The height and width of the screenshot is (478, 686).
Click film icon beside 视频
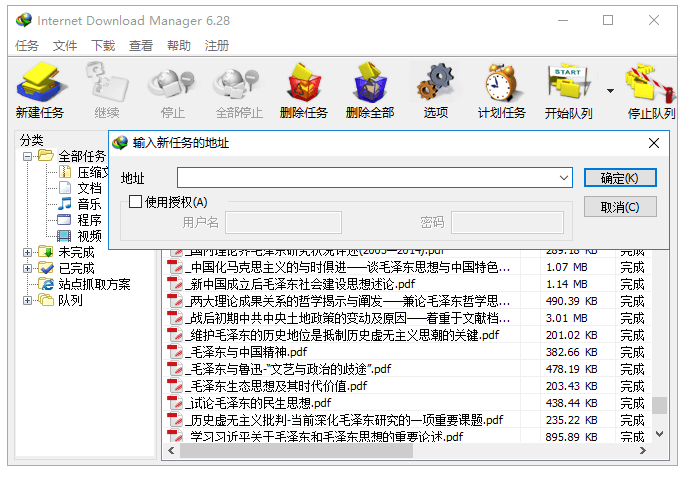tap(64, 236)
